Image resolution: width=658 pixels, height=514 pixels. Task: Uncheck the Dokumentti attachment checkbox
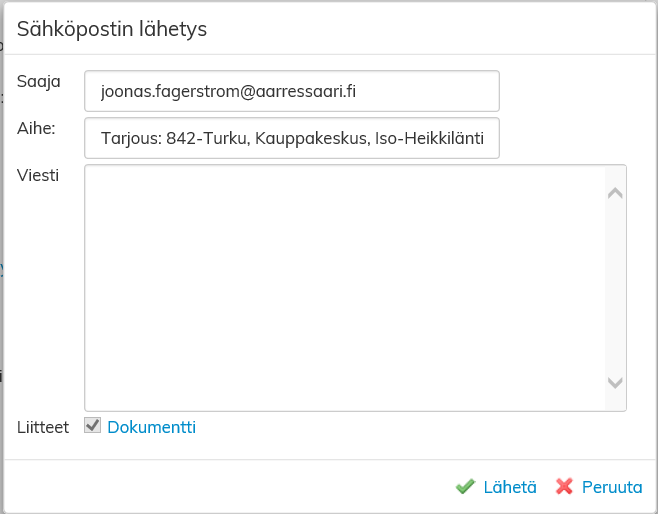93,426
